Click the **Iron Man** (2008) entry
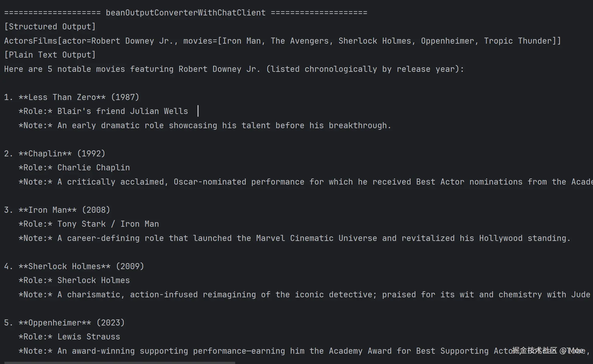The height and width of the screenshot is (364, 593). tap(64, 210)
